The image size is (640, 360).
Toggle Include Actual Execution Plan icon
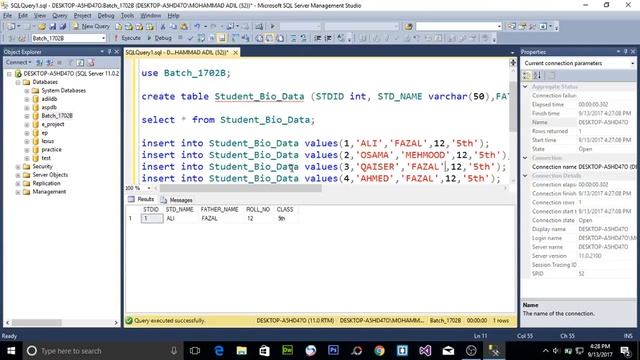pos(235,38)
